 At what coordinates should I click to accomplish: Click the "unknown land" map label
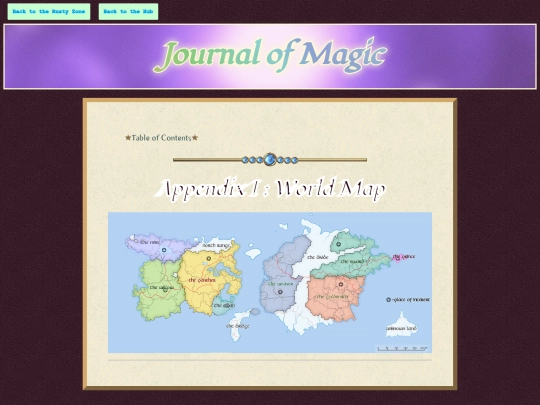[401, 328]
